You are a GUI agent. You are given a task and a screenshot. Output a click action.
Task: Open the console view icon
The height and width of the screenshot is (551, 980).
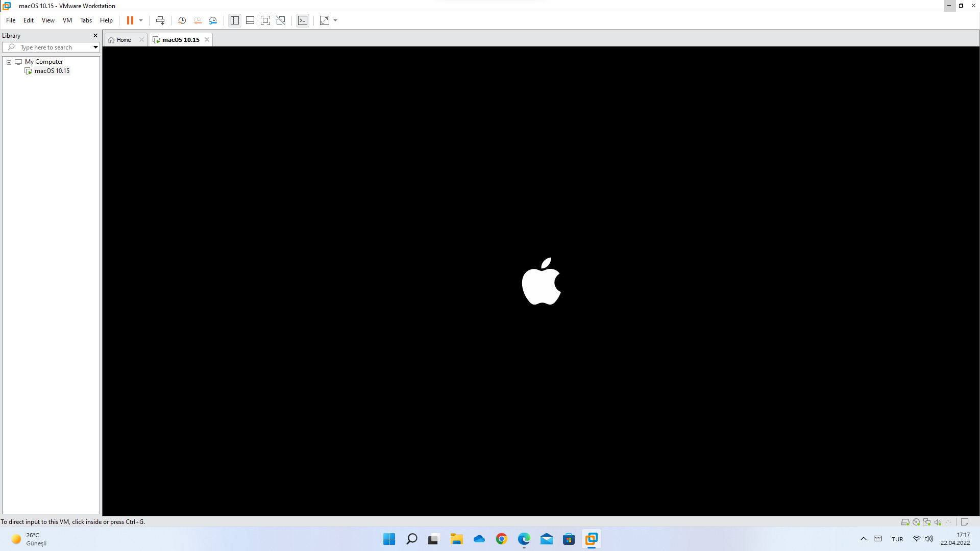tap(303, 20)
